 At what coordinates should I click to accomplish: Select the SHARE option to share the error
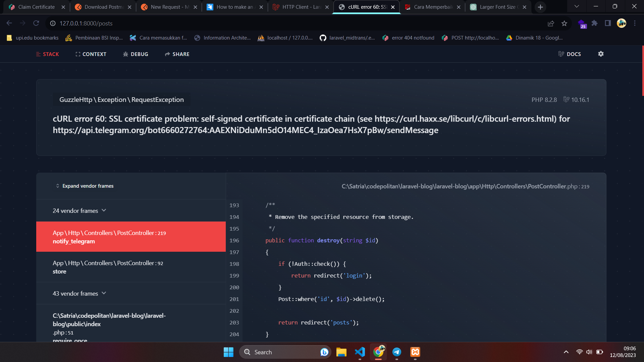point(177,54)
